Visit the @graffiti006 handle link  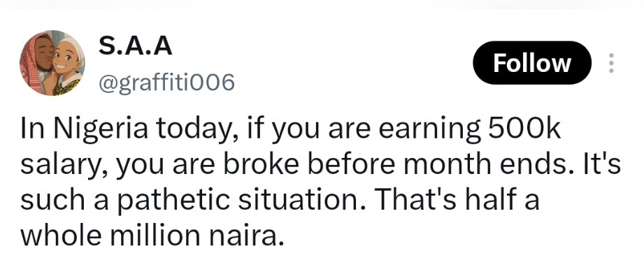point(166,82)
